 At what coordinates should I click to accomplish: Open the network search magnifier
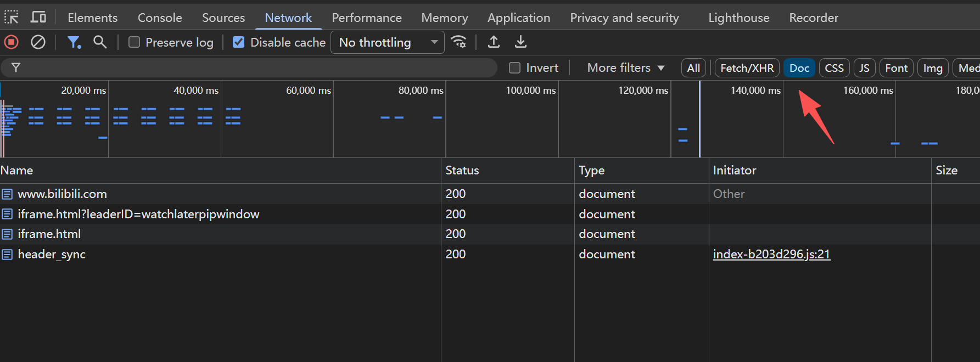click(x=100, y=42)
